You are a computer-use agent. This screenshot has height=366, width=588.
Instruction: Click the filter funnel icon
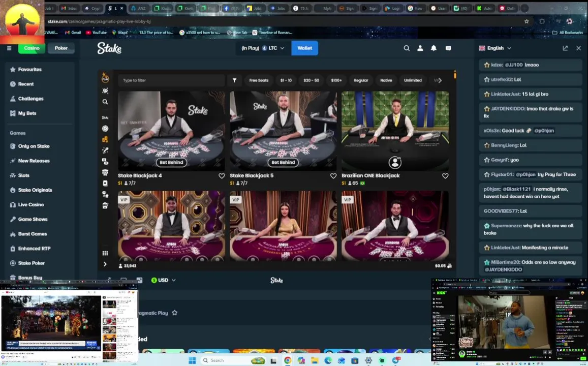234,80
